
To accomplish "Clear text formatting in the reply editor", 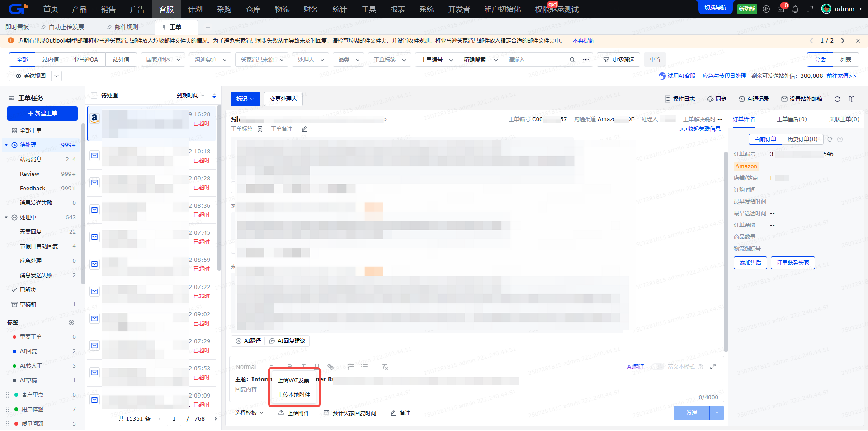I will tap(385, 367).
